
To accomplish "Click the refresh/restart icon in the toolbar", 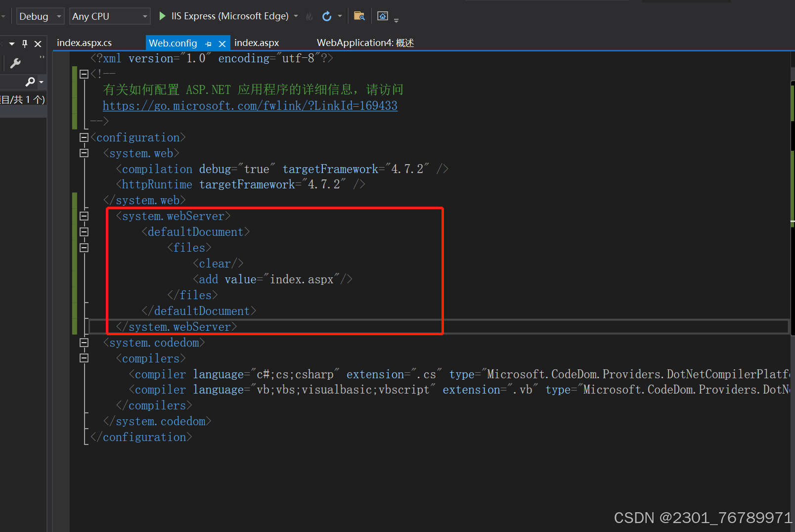I will [x=327, y=15].
